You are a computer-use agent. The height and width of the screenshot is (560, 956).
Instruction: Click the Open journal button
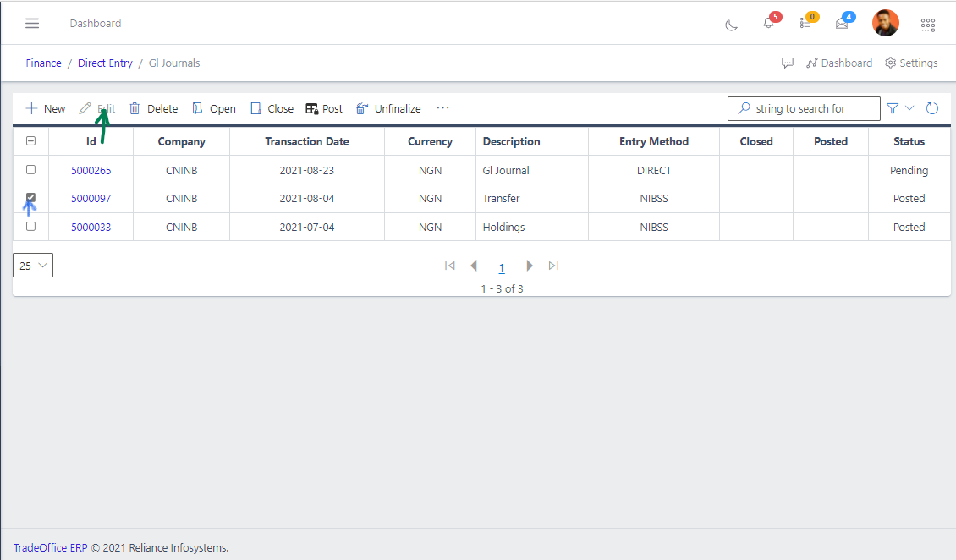click(214, 108)
